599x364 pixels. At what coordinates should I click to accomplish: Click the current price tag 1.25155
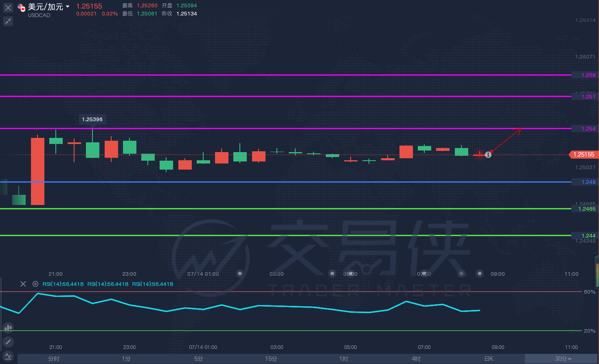pyautogui.click(x=584, y=155)
